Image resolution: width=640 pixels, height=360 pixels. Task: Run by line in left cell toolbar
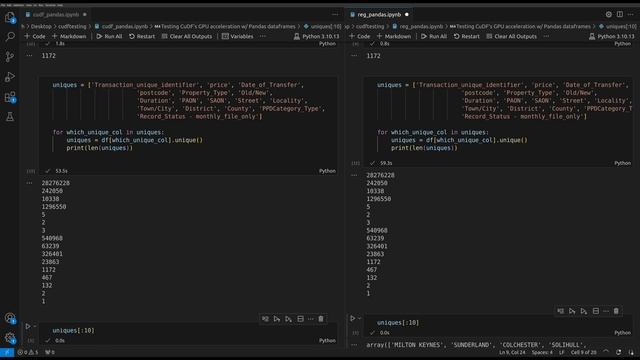(266, 319)
